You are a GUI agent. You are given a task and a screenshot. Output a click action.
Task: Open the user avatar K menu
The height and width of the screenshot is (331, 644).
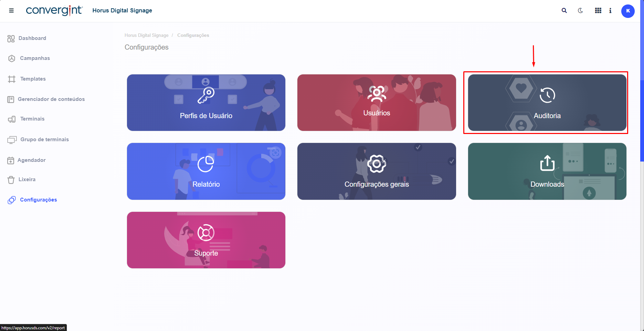point(627,11)
